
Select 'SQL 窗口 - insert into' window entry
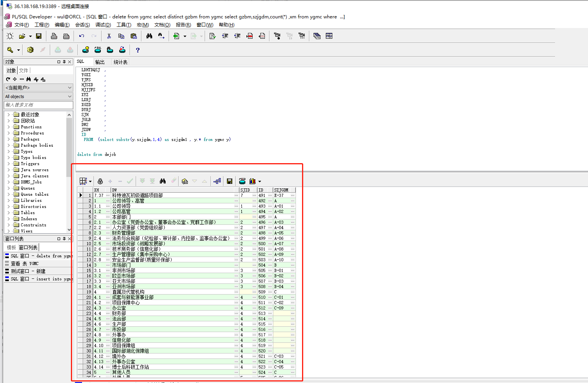(38, 279)
